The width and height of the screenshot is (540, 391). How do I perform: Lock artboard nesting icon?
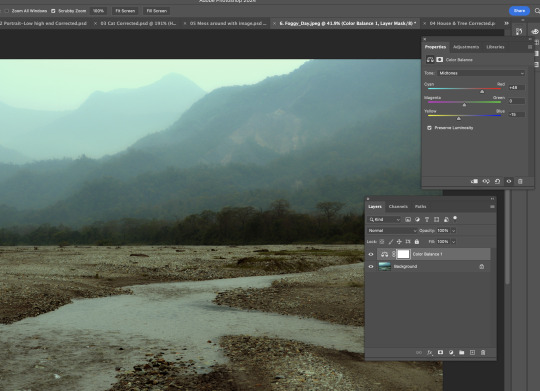[408, 241]
